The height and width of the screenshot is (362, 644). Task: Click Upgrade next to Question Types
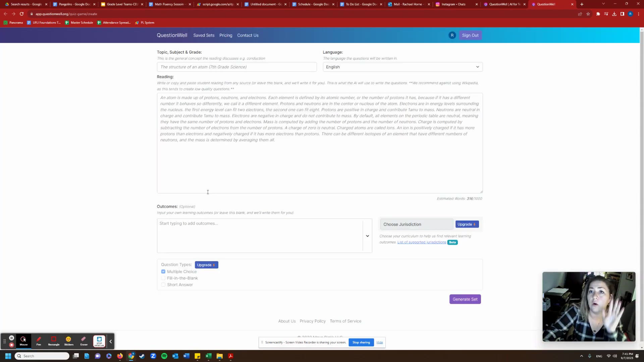[x=206, y=265]
